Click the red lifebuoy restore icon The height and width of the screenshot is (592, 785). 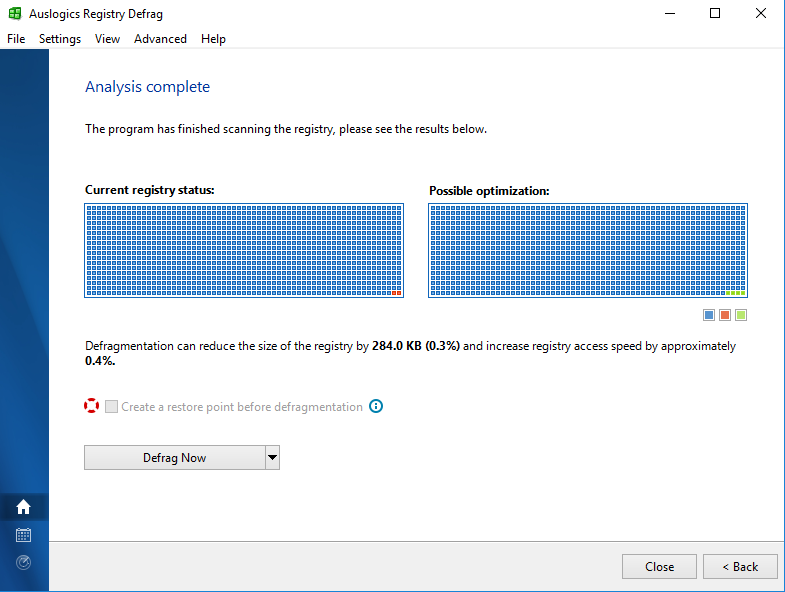92,406
